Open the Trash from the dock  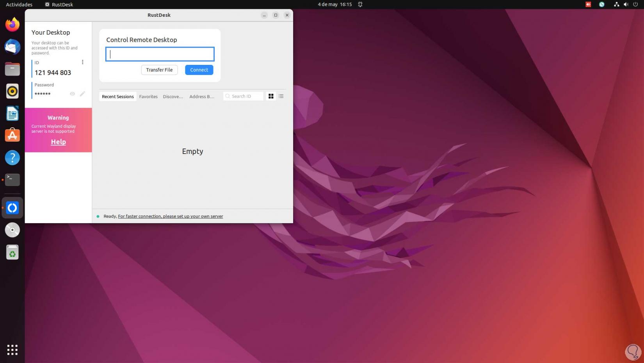12,252
